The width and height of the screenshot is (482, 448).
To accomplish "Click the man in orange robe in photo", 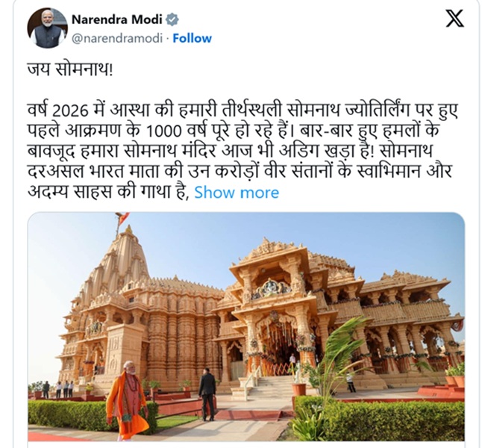I will tap(128, 400).
